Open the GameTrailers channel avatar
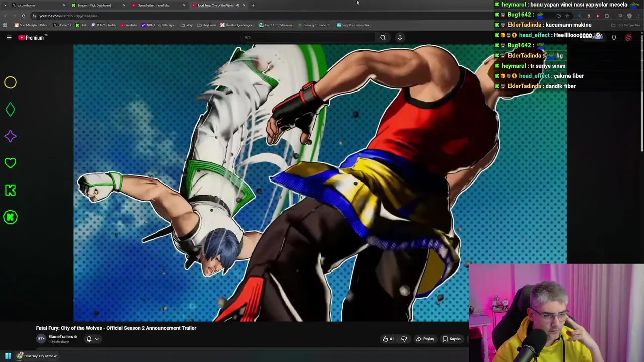Viewport: 644px width, 362px height. point(41,339)
